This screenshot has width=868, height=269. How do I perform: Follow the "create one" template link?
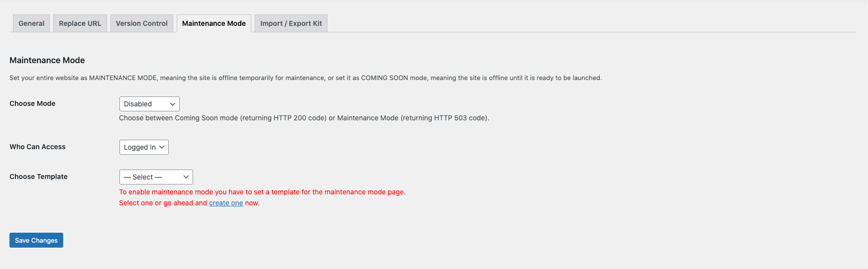tap(226, 203)
